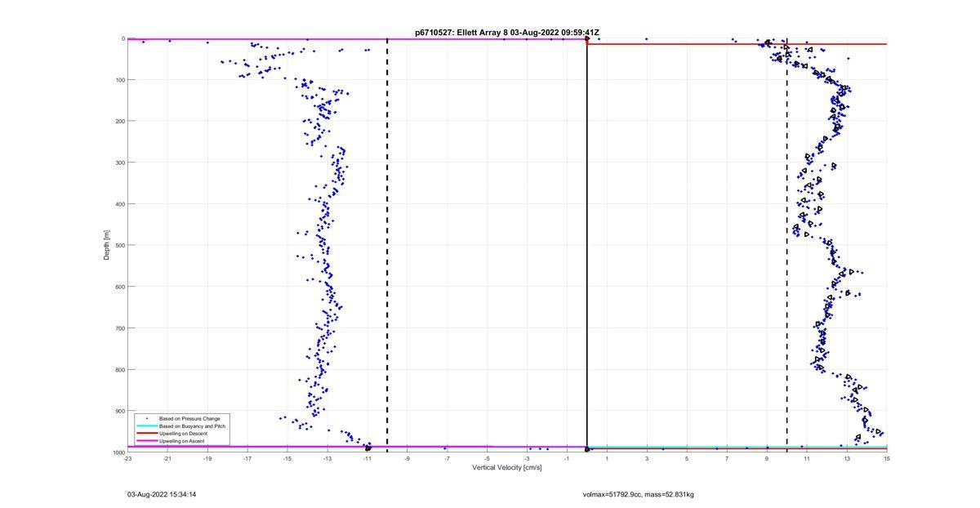
Task: Click the magenta line sample in the legend
Action: click(x=147, y=441)
